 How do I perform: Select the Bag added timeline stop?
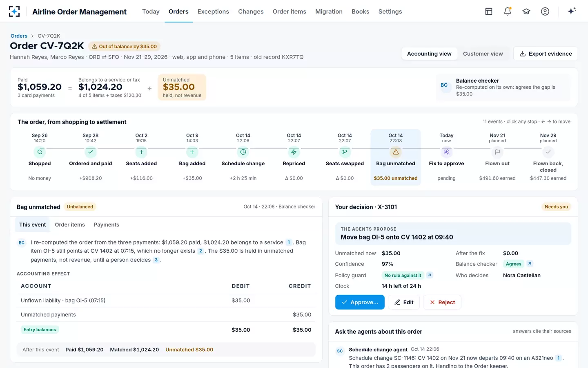tap(192, 152)
